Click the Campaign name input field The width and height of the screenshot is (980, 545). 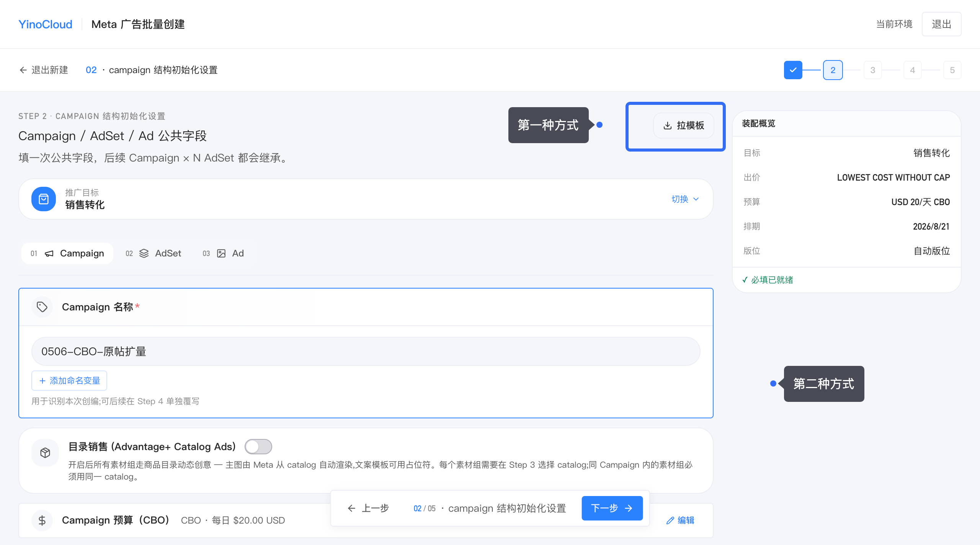click(x=366, y=351)
